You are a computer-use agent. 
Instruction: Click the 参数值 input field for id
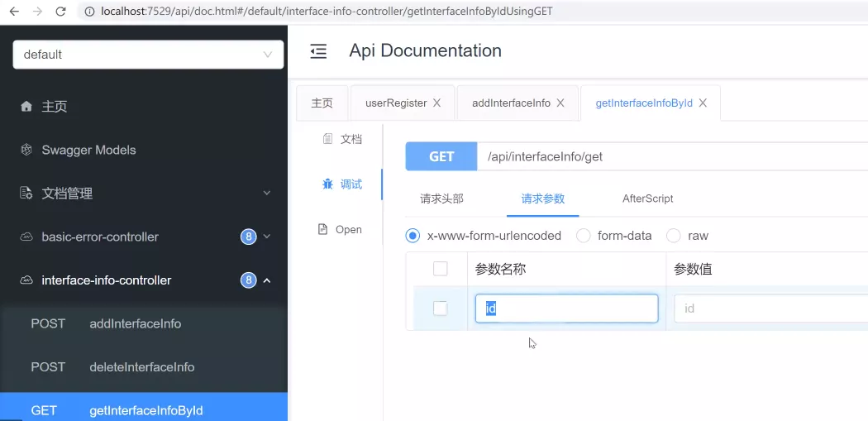tap(771, 309)
